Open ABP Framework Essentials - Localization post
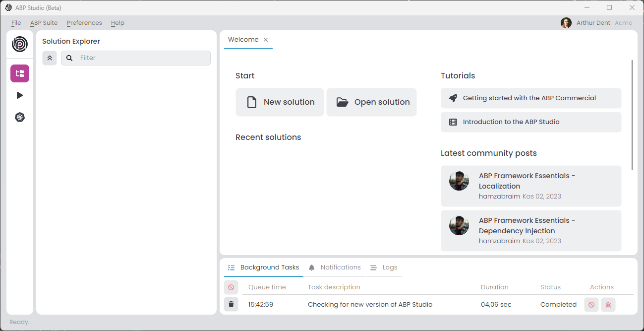 click(531, 186)
